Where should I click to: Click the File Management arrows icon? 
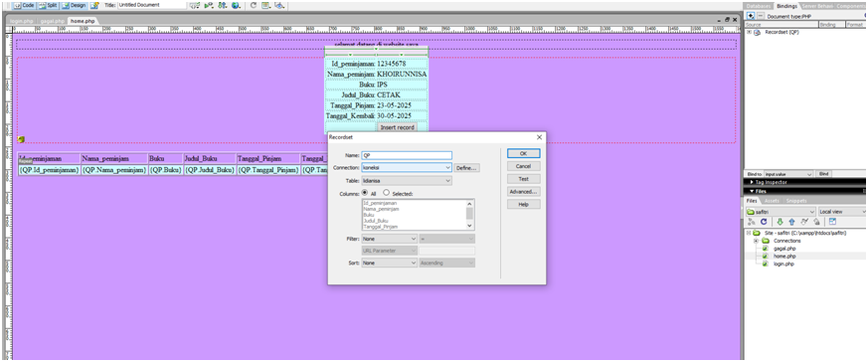(x=222, y=5)
